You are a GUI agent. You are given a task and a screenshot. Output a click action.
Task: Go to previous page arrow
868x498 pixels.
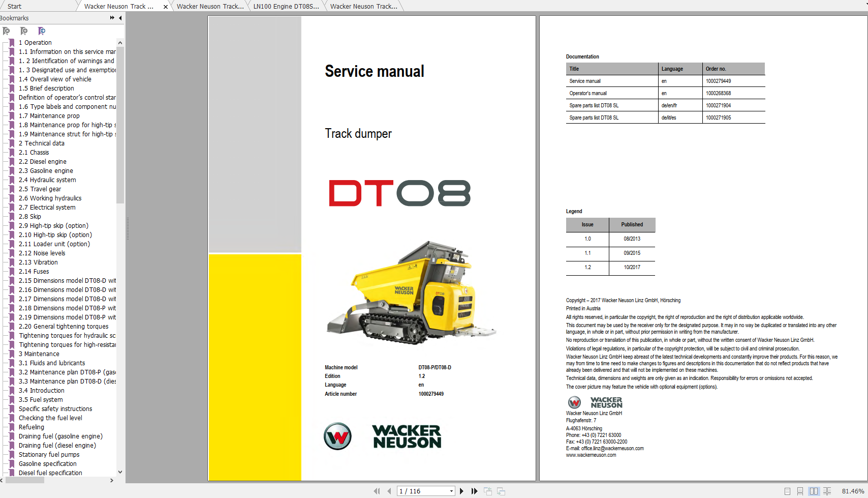(389, 491)
